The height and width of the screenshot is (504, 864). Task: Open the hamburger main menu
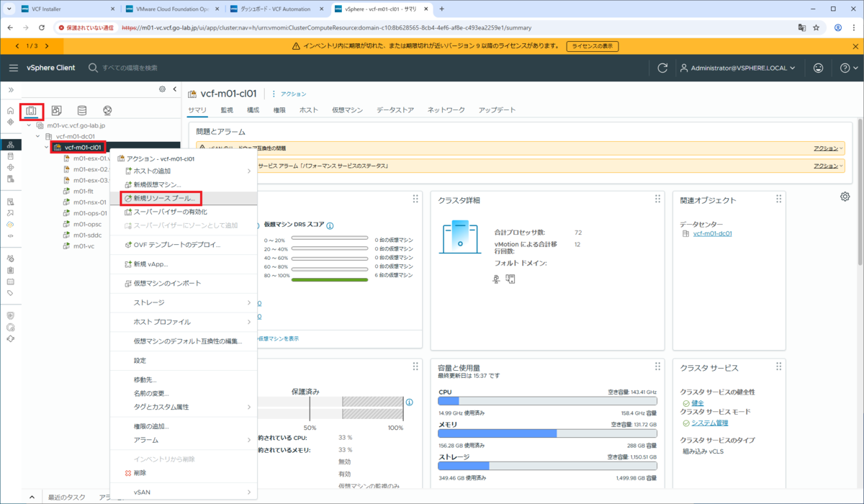(x=14, y=68)
